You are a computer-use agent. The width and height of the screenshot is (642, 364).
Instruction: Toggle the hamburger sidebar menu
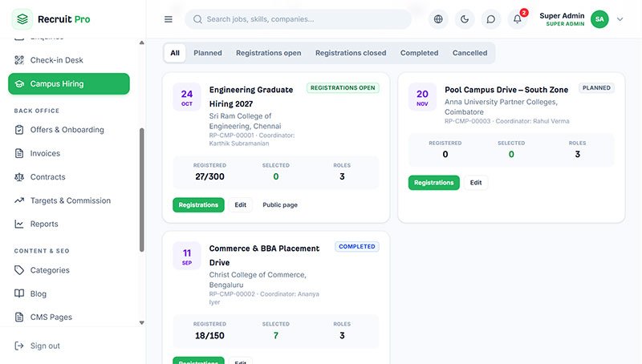169,19
